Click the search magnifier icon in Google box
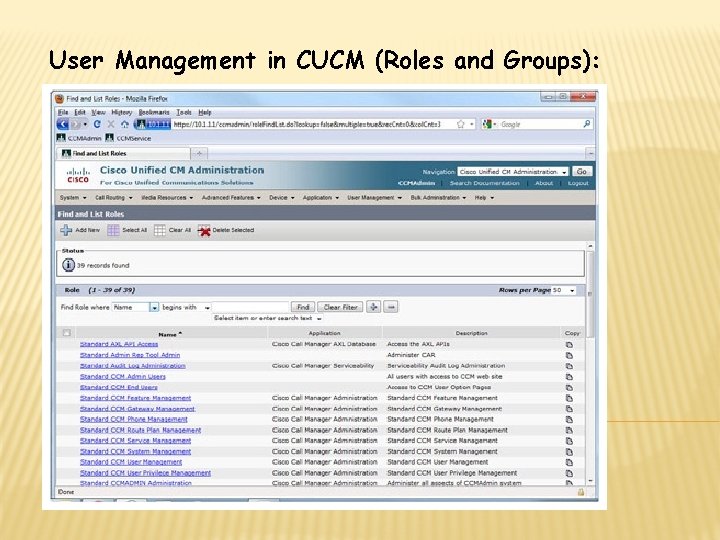Image resolution: width=720 pixels, height=540 pixels. [x=586, y=124]
